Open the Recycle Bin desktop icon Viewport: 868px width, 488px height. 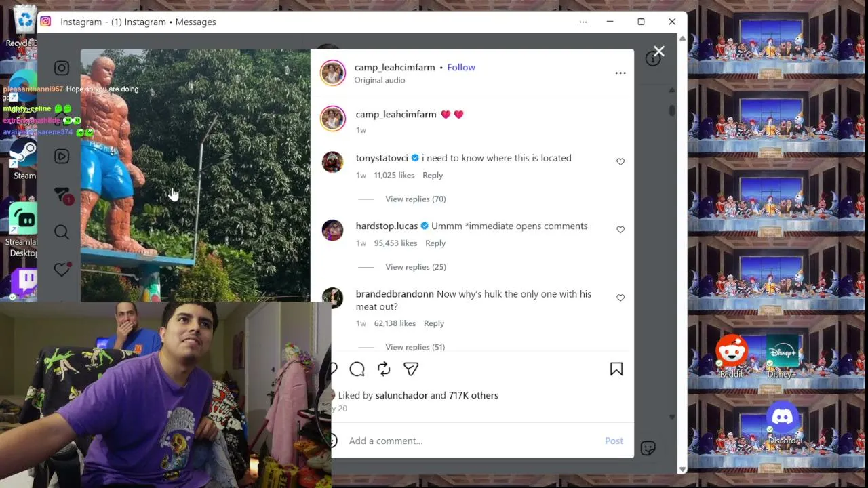coord(24,25)
